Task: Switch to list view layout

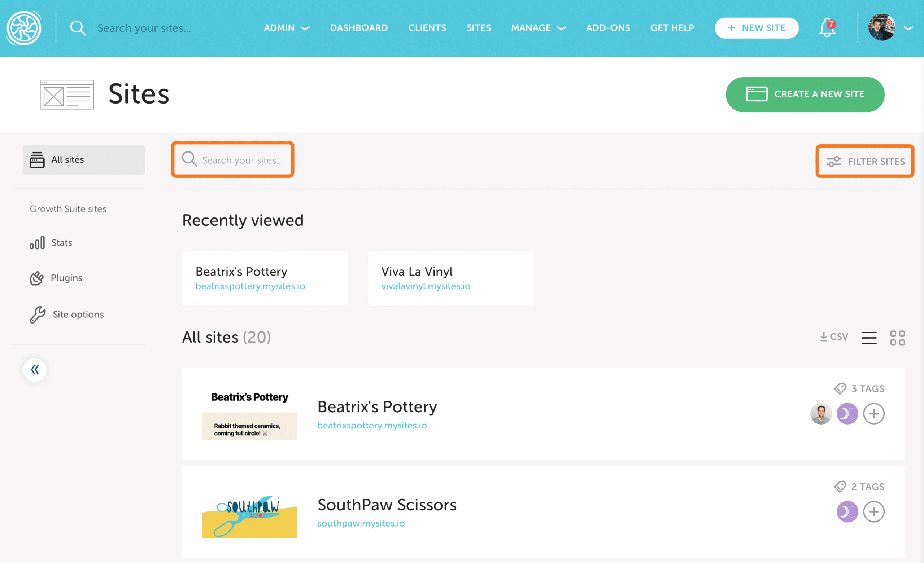Action: 868,338
